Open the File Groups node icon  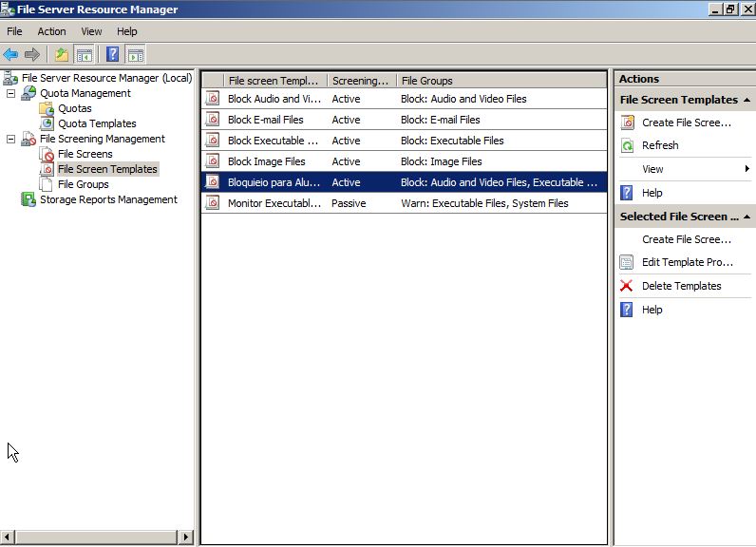(47, 184)
